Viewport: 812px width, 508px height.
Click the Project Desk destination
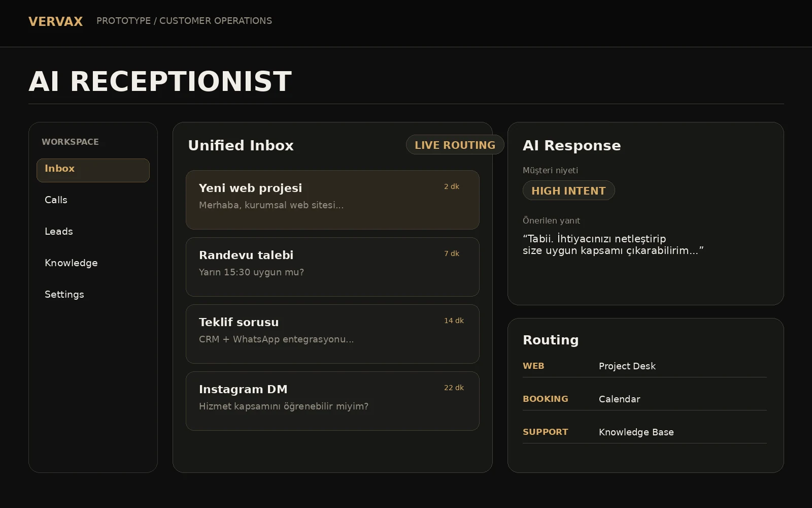click(x=627, y=366)
